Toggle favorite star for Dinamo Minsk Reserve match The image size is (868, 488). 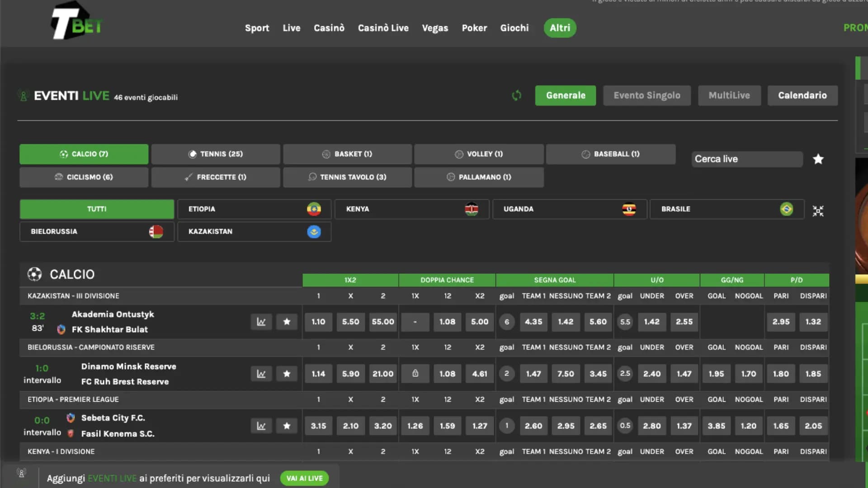(287, 374)
